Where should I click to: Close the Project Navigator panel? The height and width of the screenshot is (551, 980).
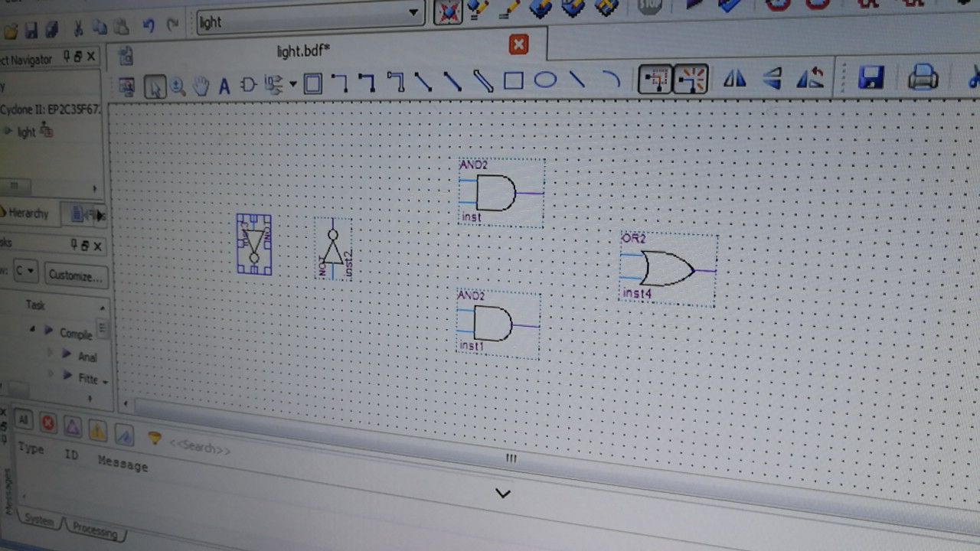tap(91, 56)
